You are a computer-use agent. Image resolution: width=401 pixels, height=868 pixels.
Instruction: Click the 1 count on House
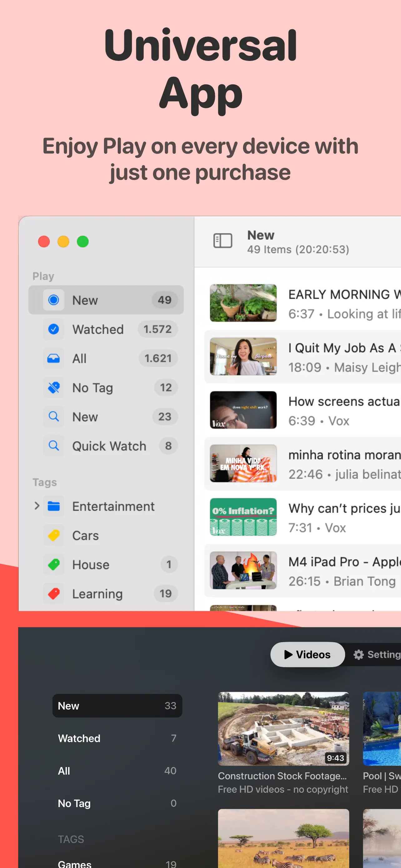pyautogui.click(x=169, y=564)
